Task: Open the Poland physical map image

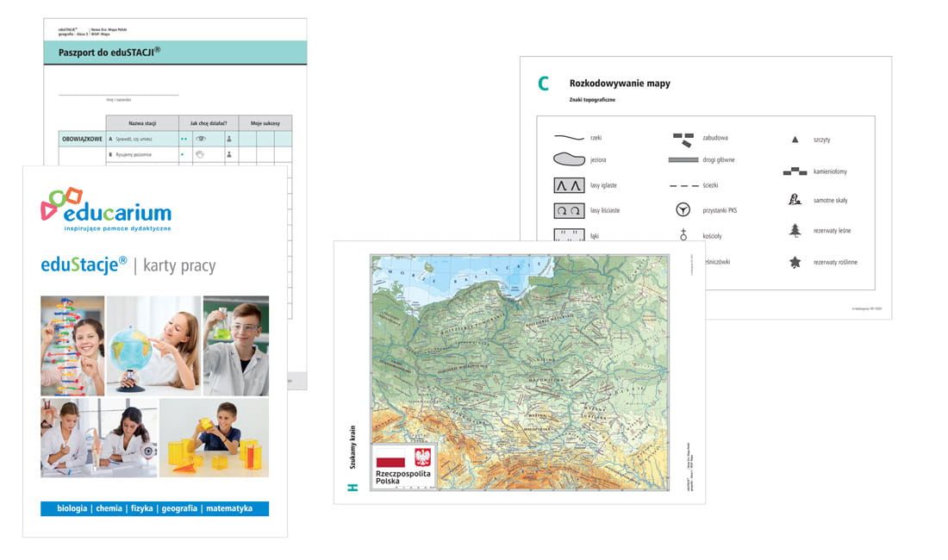Action: coord(520,372)
